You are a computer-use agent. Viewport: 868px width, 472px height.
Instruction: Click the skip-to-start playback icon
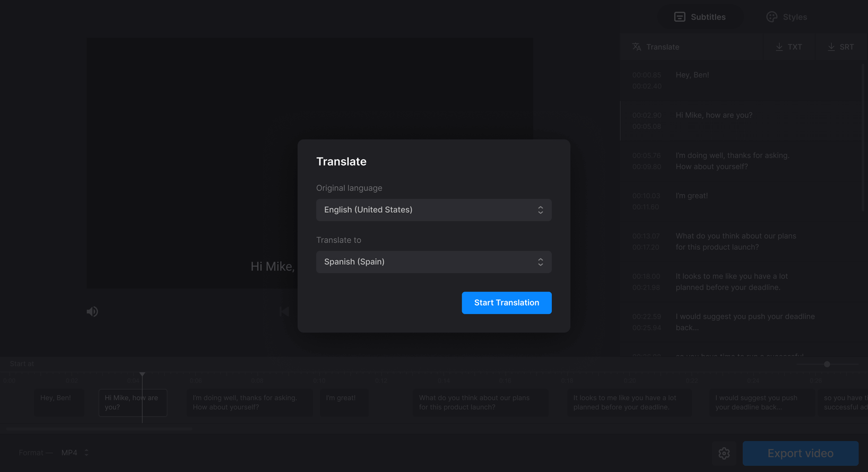(x=284, y=312)
